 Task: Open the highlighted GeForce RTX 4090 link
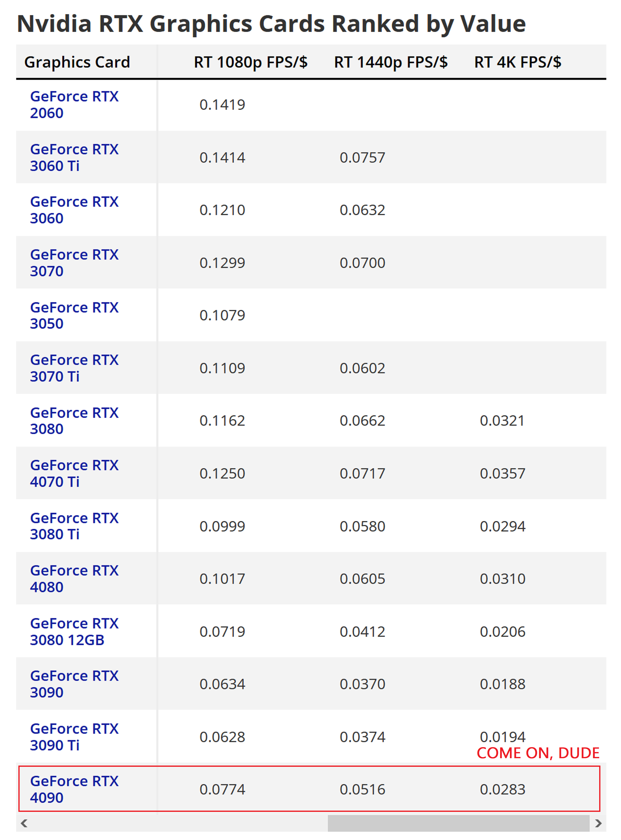click(x=74, y=789)
